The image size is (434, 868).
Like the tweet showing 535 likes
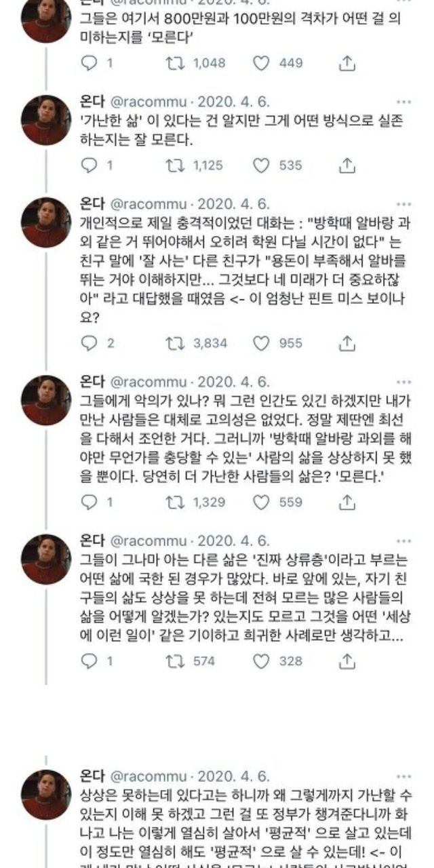click(x=261, y=165)
